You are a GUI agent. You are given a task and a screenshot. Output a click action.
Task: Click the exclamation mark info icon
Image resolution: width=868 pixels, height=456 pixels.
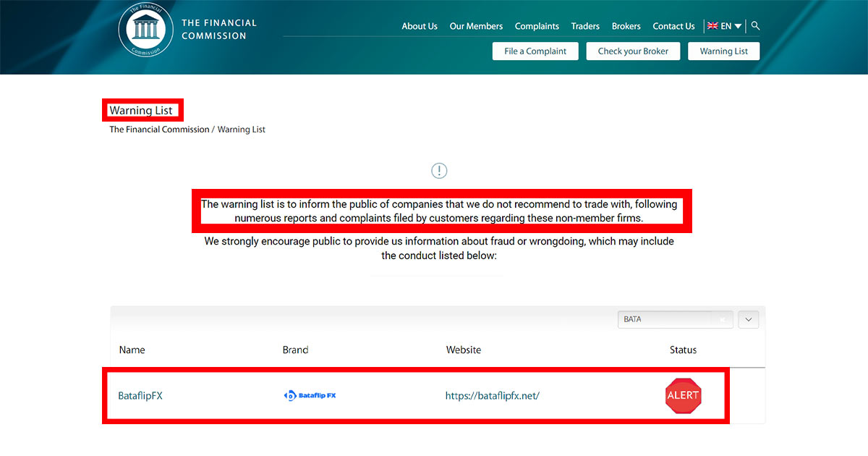[x=439, y=171]
